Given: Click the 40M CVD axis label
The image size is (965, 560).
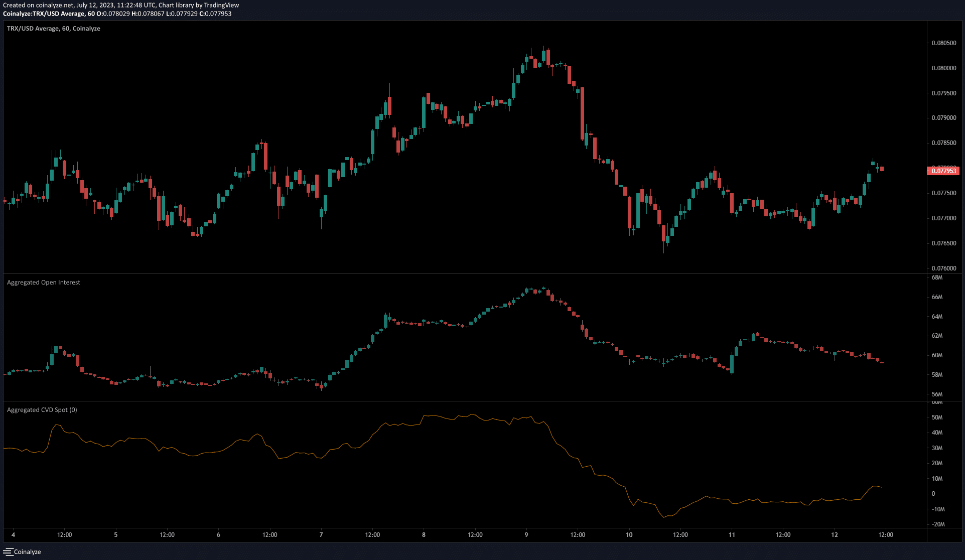Looking at the screenshot, I should coord(937,433).
